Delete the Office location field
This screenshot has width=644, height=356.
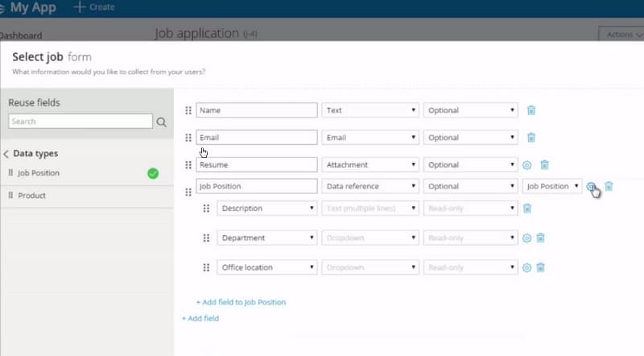[x=541, y=267]
